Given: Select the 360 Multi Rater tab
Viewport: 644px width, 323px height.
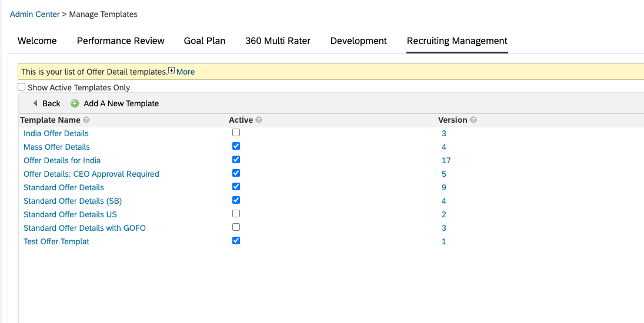Looking at the screenshot, I should 278,41.
